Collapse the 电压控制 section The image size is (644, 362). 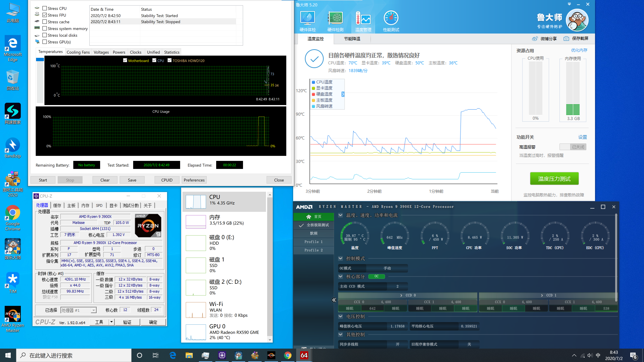[340, 316]
